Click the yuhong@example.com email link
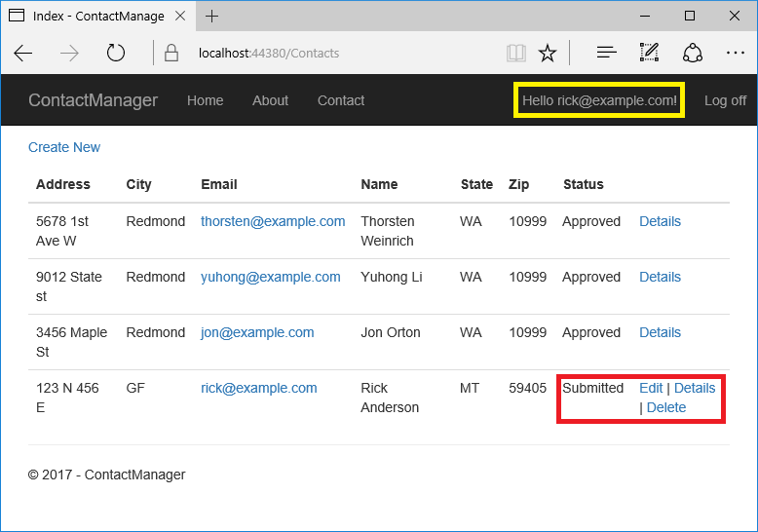 271,277
